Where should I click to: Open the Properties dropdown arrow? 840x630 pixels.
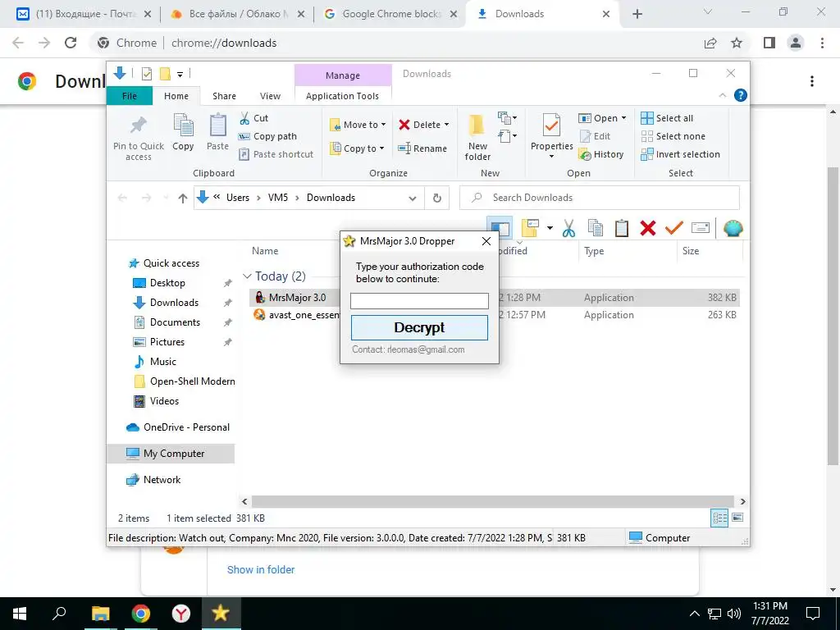click(551, 157)
